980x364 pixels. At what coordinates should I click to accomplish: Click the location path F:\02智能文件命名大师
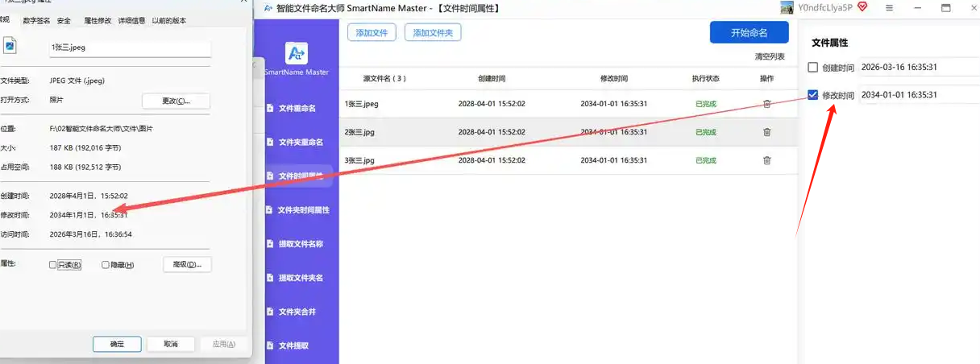[x=101, y=128]
